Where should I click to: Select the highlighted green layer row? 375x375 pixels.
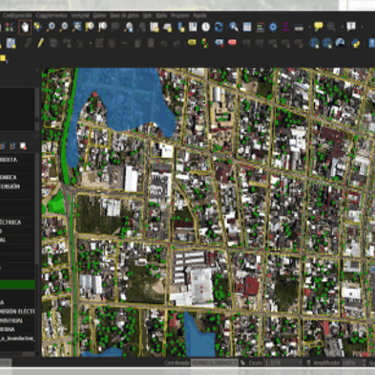coord(17,284)
